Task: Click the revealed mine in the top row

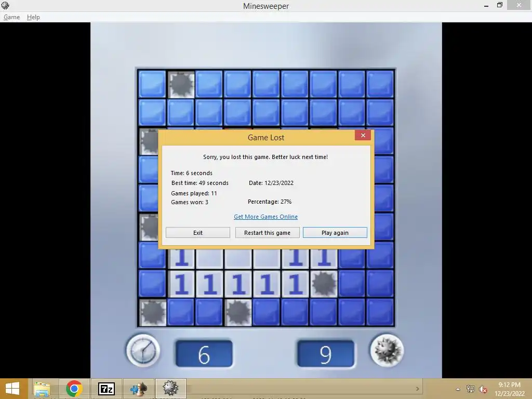Action: 181,84
